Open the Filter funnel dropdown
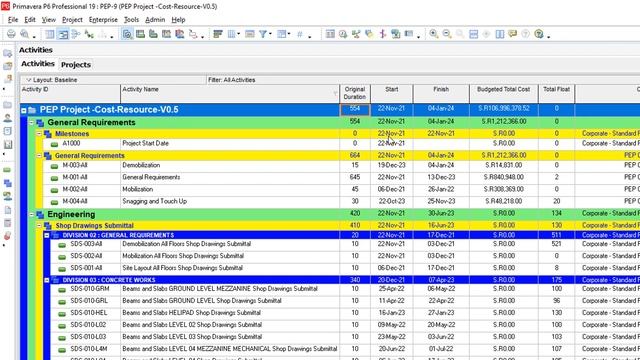640x360 pixels. pyautogui.click(x=265, y=34)
